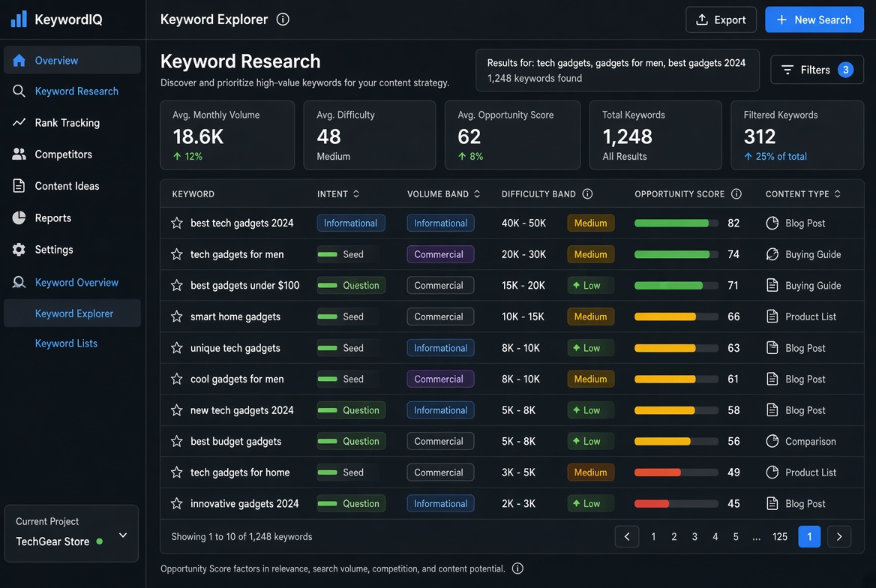Image resolution: width=876 pixels, height=588 pixels.
Task: Click Low difficulty badge for best gadgets under $100
Action: click(590, 286)
